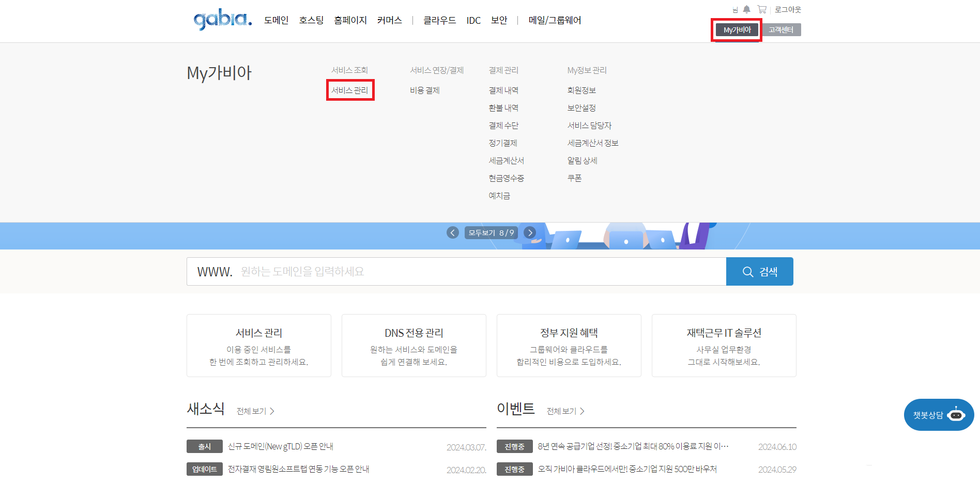The height and width of the screenshot is (484, 980).
Task: Open 결제 수단 link
Action: (x=503, y=126)
